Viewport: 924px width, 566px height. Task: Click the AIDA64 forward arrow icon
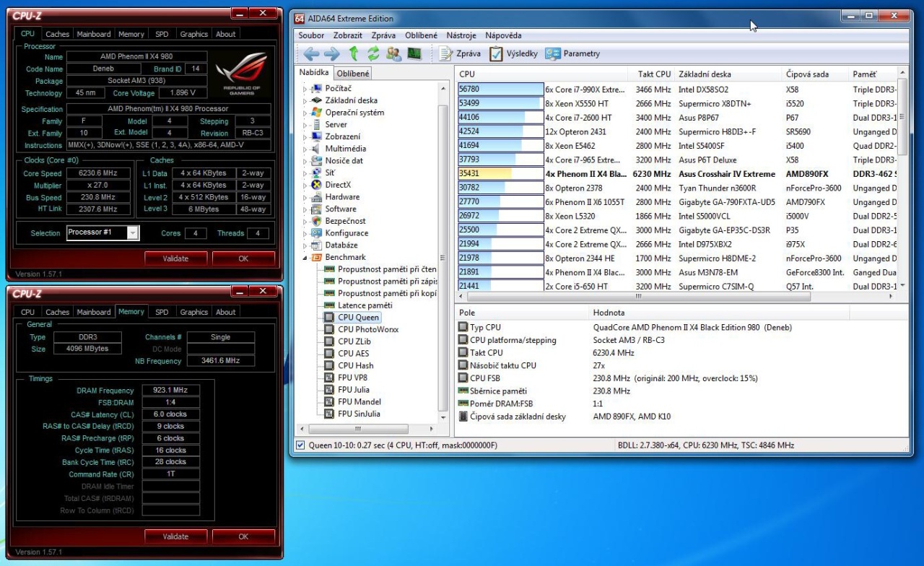pyautogui.click(x=331, y=53)
